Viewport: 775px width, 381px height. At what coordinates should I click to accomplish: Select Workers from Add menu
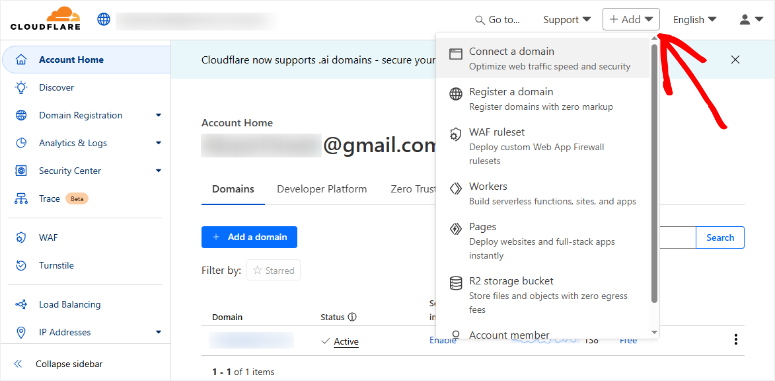[543, 193]
